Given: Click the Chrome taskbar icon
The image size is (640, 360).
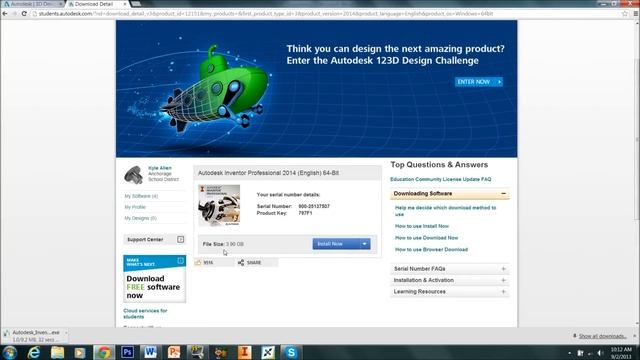Looking at the screenshot, I should (x=104, y=352).
